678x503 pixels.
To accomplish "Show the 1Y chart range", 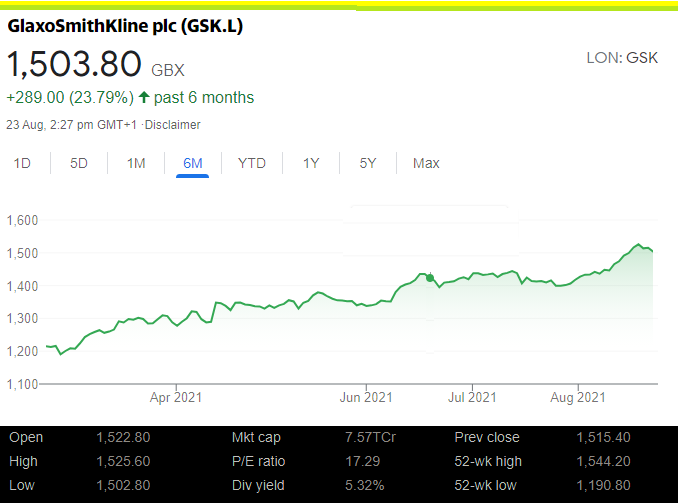I will (x=311, y=163).
